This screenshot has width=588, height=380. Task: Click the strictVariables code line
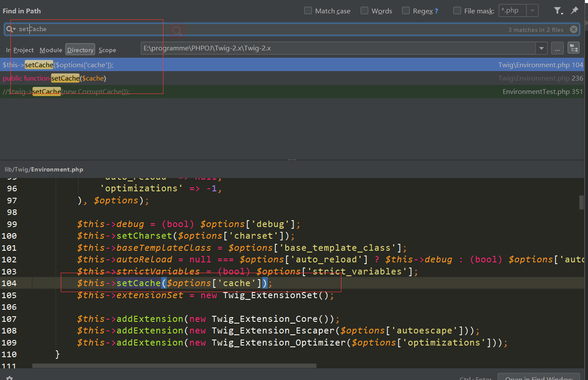click(x=248, y=271)
